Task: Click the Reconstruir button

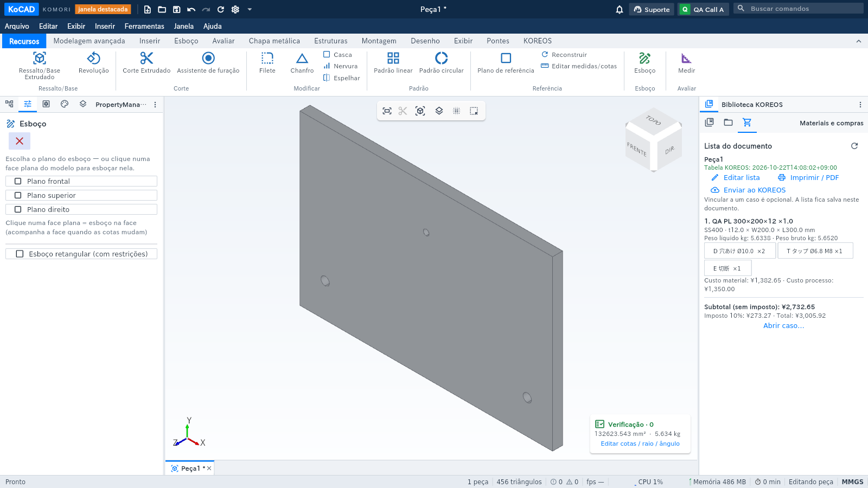Action: (x=564, y=55)
